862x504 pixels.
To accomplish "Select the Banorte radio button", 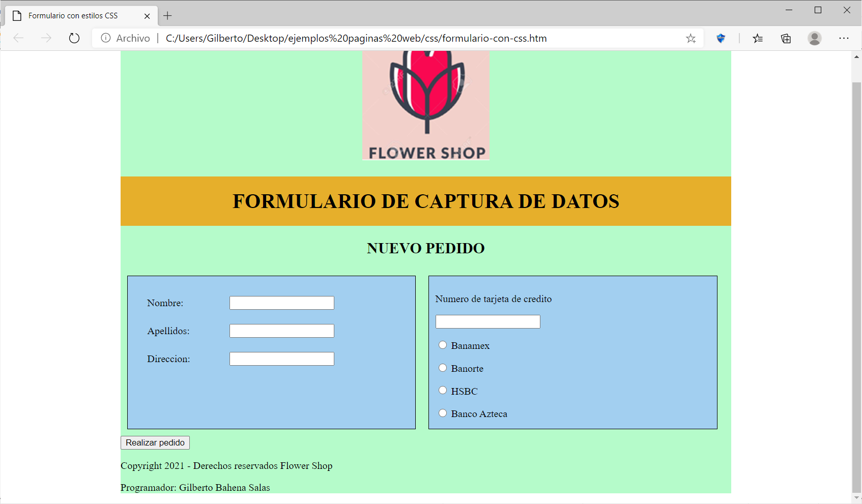I will 443,368.
